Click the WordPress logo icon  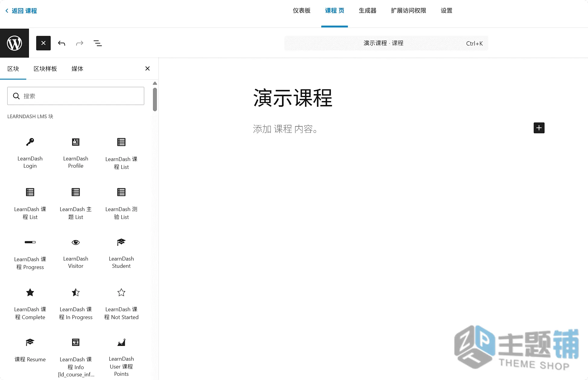[14, 43]
